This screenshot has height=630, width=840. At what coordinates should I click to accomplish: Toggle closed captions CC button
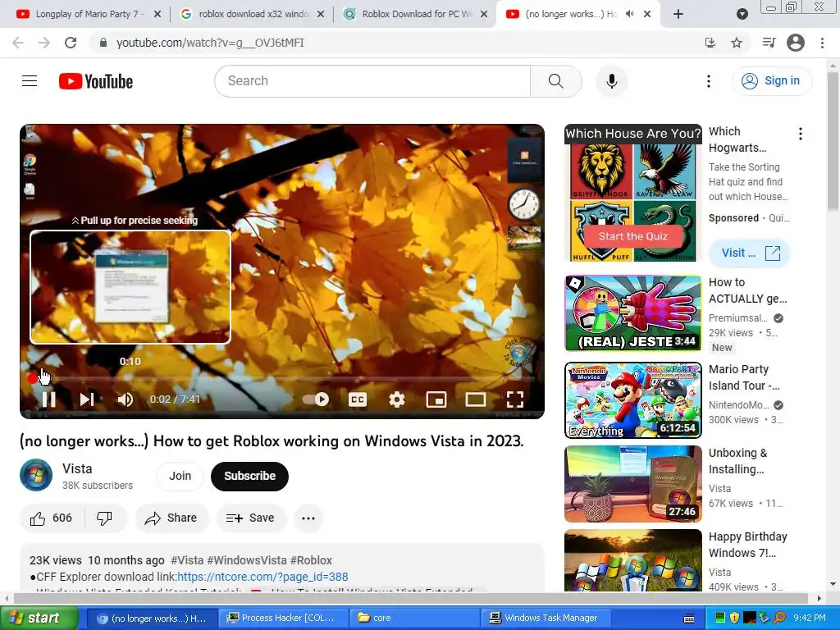pyautogui.click(x=358, y=399)
